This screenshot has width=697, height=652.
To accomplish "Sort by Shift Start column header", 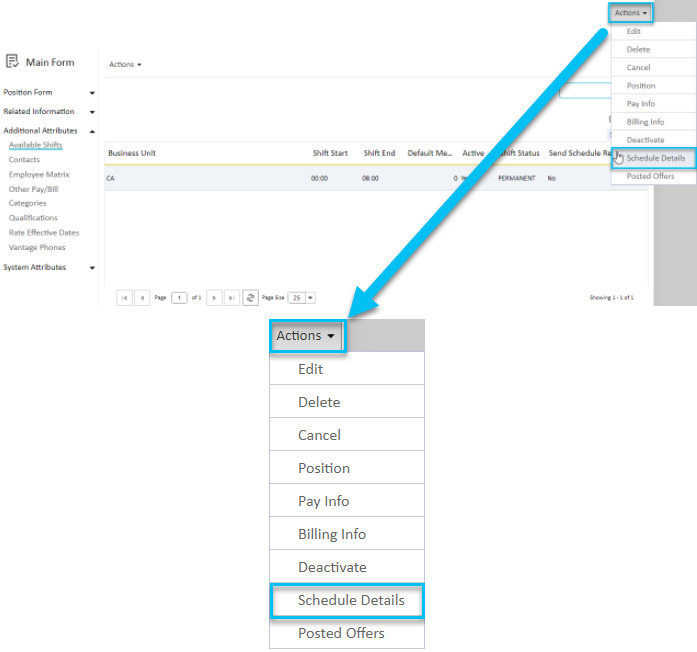I will click(330, 153).
